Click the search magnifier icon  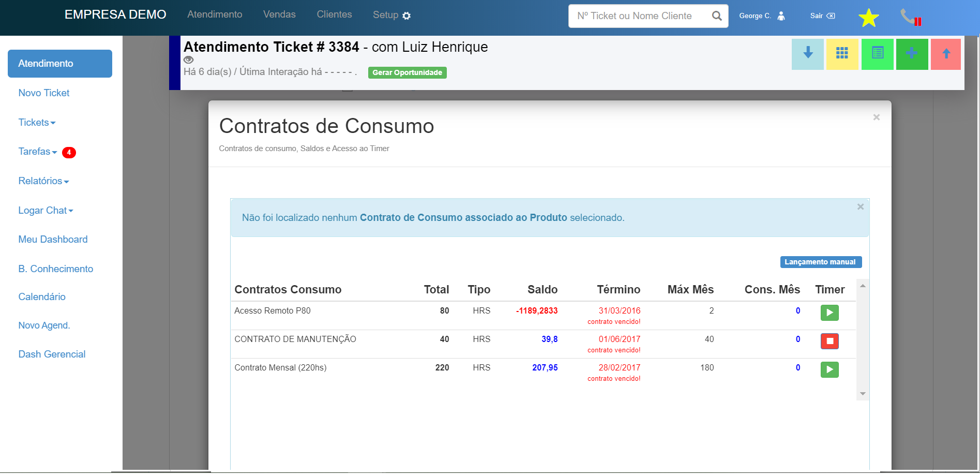[x=717, y=16]
